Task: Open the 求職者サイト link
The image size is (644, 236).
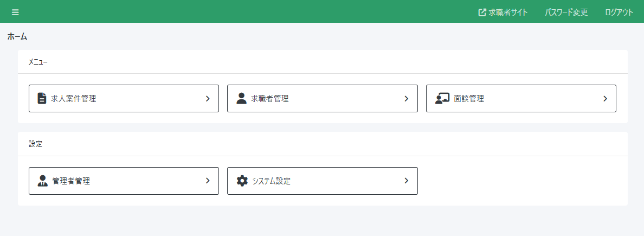Action: coord(508,12)
